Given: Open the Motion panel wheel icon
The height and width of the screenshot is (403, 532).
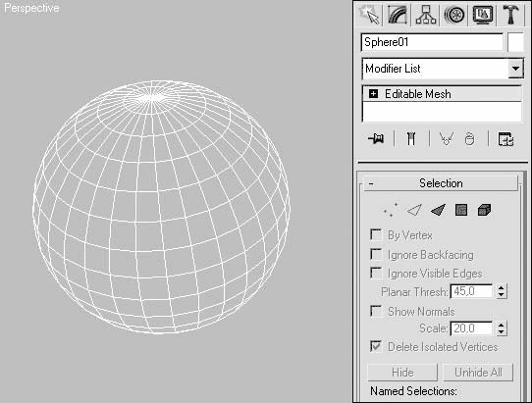Looking at the screenshot, I should click(x=453, y=15).
